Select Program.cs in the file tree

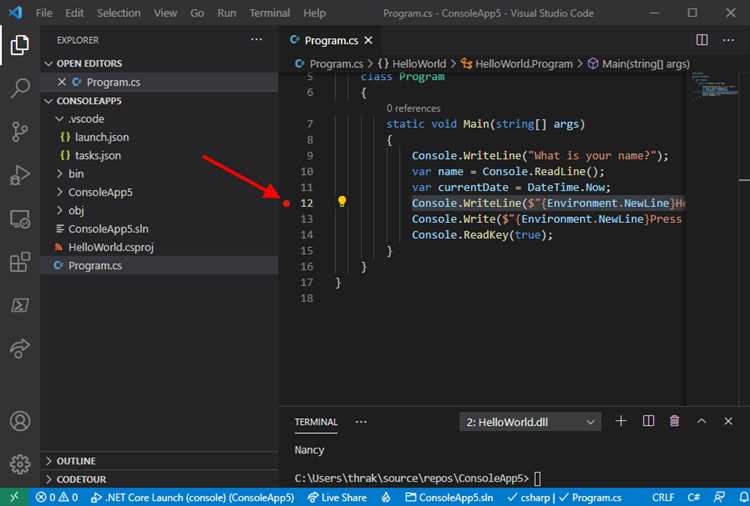click(x=159, y=265)
